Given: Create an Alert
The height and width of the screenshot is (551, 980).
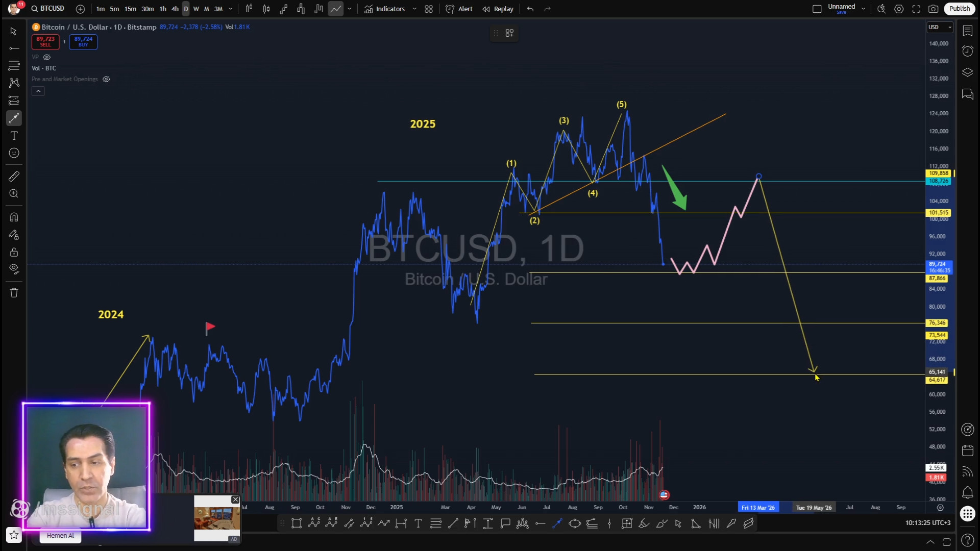Looking at the screenshot, I should [x=459, y=9].
